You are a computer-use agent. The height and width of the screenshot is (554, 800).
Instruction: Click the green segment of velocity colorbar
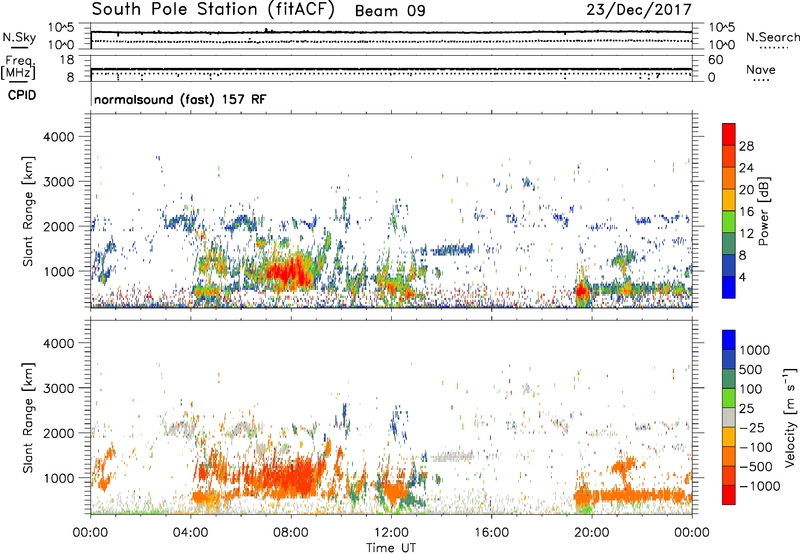729,398
